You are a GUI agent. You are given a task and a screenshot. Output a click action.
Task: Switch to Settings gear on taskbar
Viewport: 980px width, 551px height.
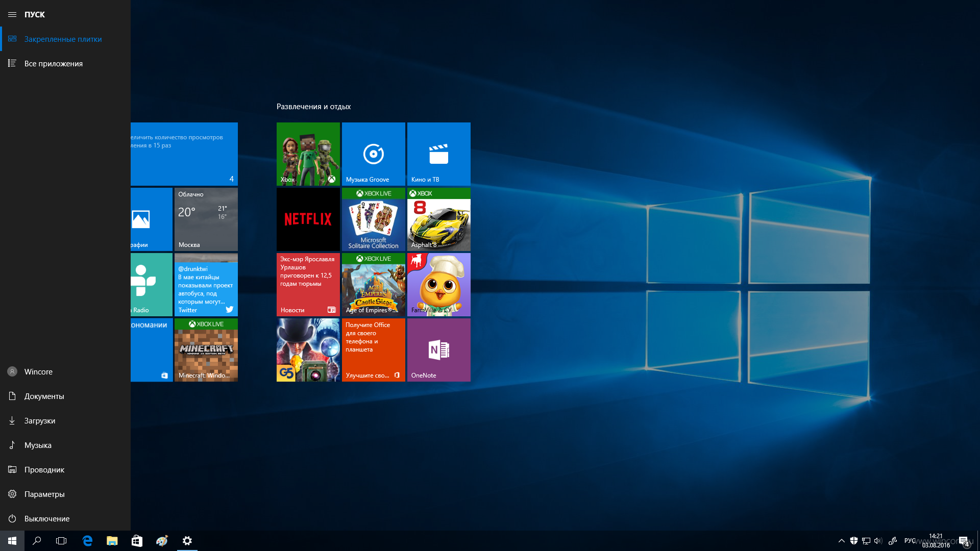point(187,541)
